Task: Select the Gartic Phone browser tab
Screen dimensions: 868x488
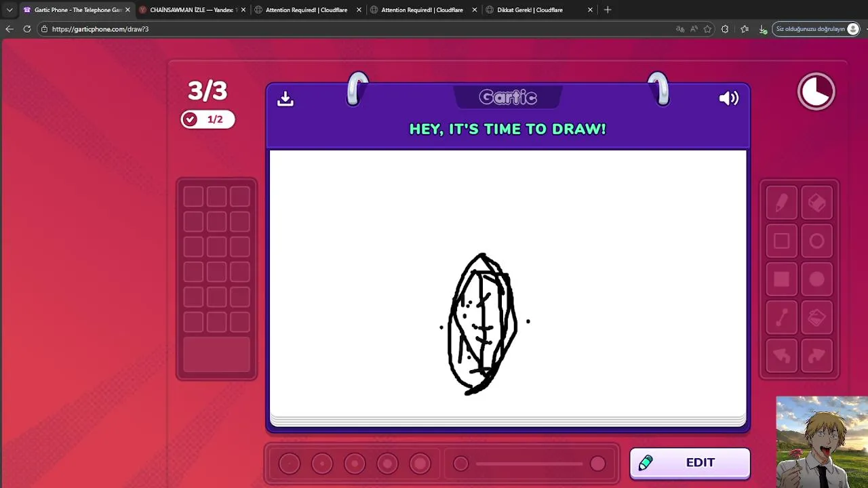Action: 77,9
